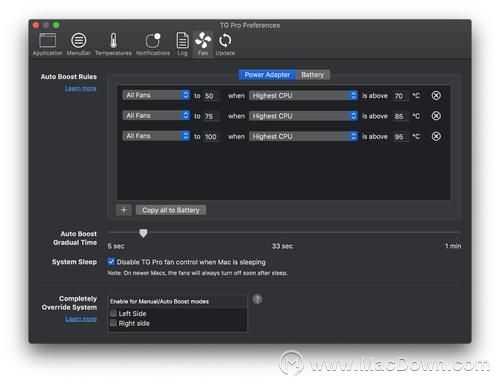The image size is (500, 381).
Task: Open All Fans dropdown in 50 rule
Action: tap(156, 95)
